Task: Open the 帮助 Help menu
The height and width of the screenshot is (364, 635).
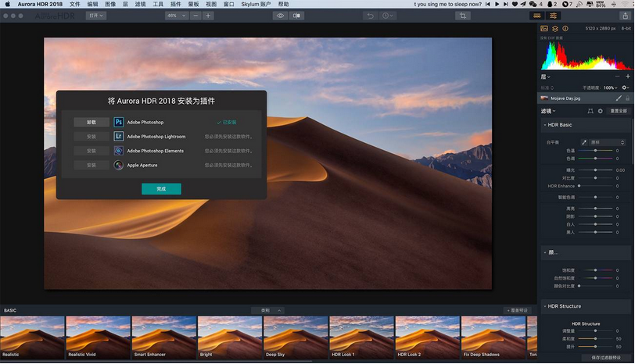Action: tap(283, 4)
